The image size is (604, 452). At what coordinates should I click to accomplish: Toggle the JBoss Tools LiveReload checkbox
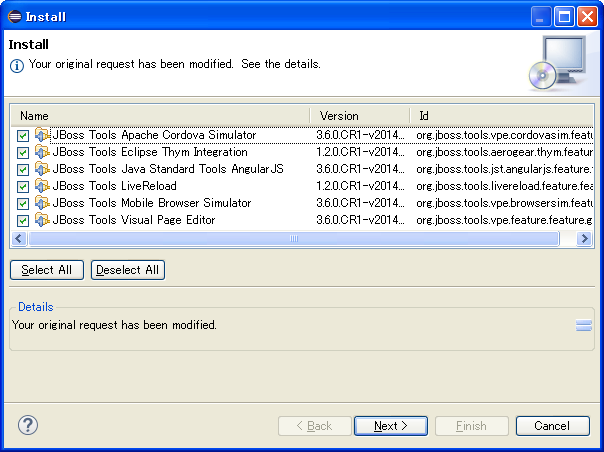(x=23, y=187)
